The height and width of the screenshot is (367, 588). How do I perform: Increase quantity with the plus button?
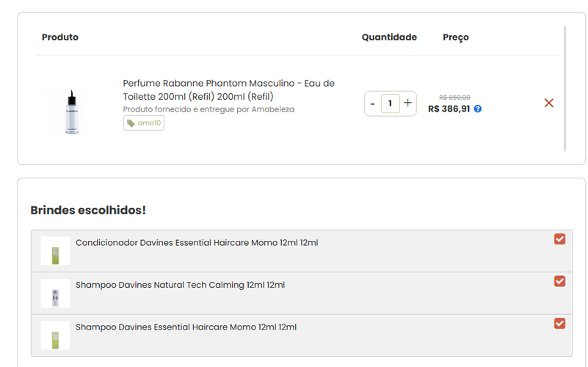[408, 103]
